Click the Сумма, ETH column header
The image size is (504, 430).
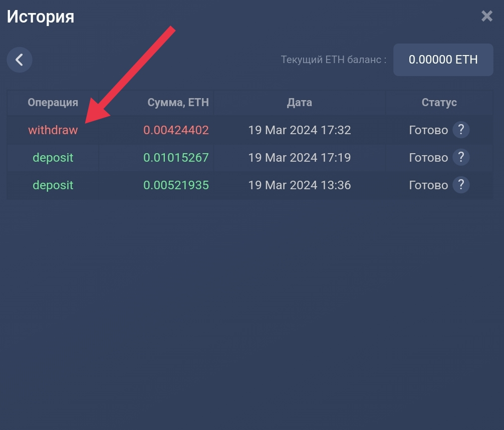click(x=177, y=102)
